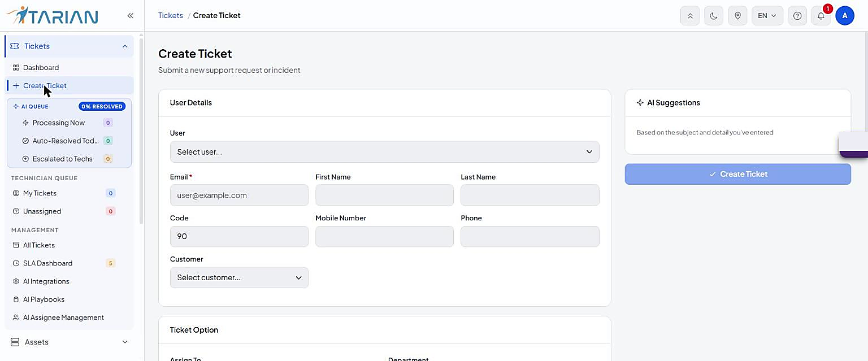Open AI Assignee Management

pos(69,317)
